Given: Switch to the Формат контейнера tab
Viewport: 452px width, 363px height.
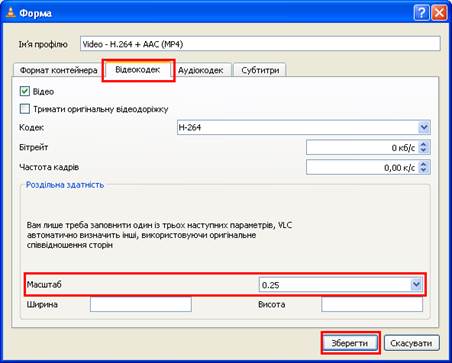Looking at the screenshot, I should (58, 70).
